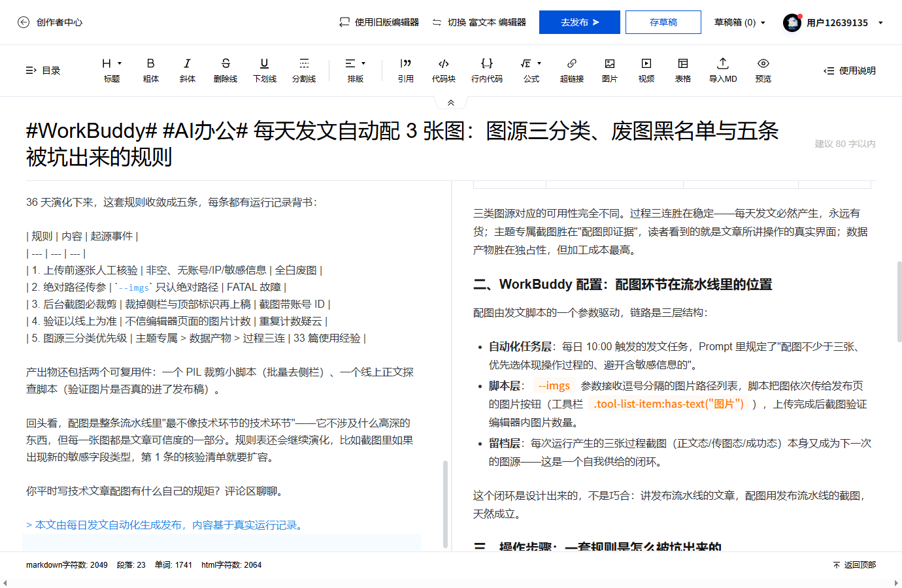Apply 删除线 strikethrough formatting

click(x=225, y=70)
